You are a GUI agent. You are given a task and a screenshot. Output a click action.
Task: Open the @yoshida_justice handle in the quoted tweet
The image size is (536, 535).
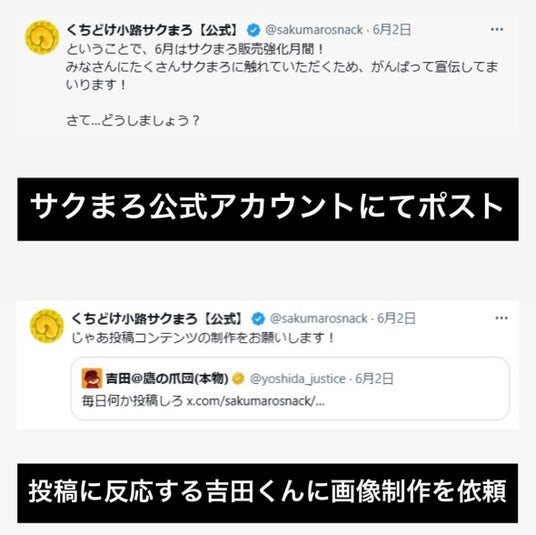297,379
